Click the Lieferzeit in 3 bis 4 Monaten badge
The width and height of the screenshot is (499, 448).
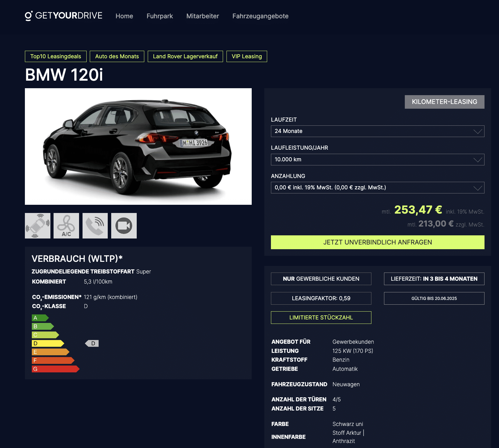click(434, 279)
